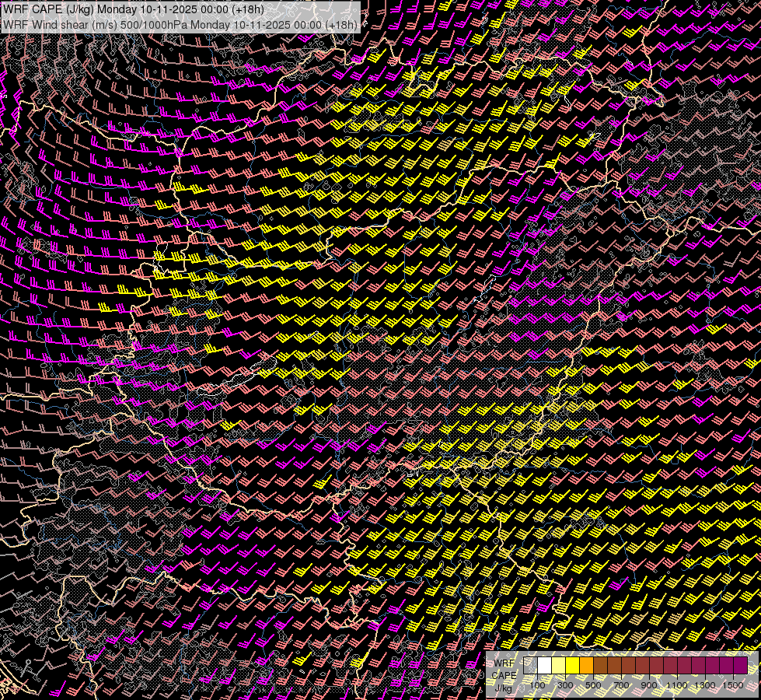The image size is (761, 700).
Task: Click the 100 label on the CAPE legend
Action: pos(537,685)
